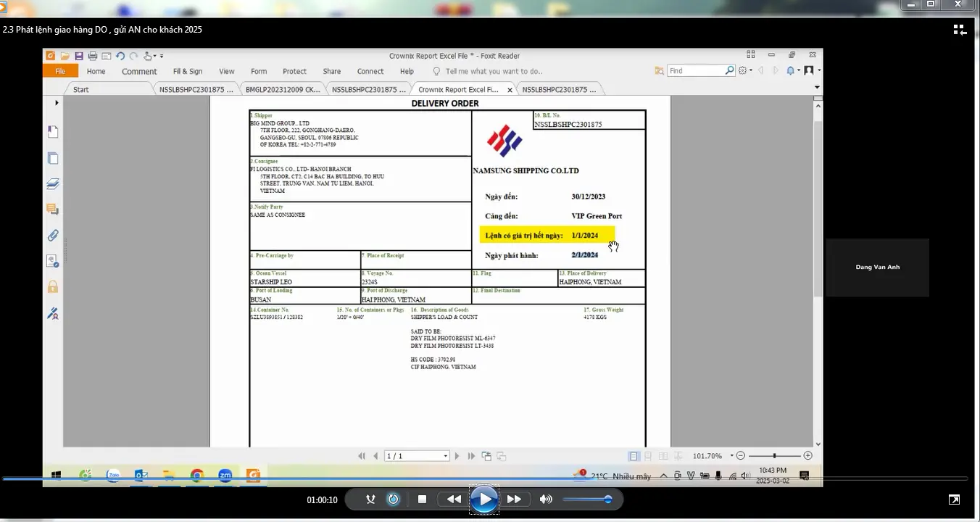Click the Foxit ribbon mode grid icon
Image resolution: width=980 pixels, height=522 pixels.
(x=751, y=55)
